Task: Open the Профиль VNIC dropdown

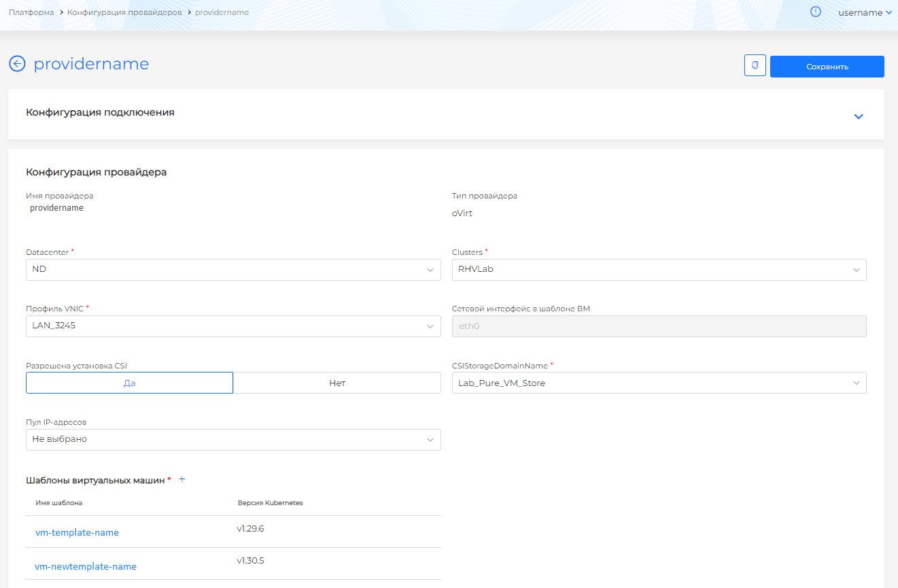Action: (x=233, y=326)
